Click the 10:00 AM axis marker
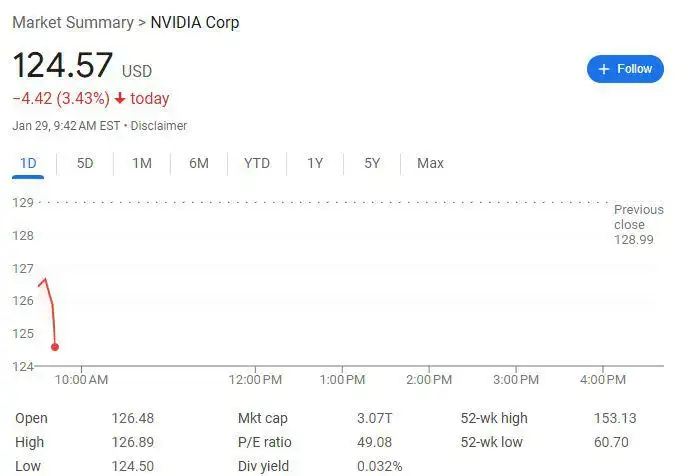This screenshot has height=476, width=687. pyautogui.click(x=81, y=380)
